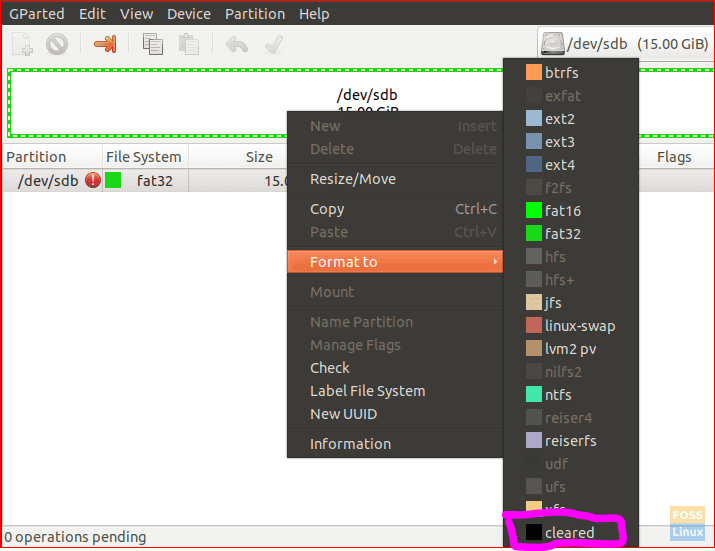Screen dimensions: 715x551
Task: Open the Device menu
Action: tap(189, 14)
